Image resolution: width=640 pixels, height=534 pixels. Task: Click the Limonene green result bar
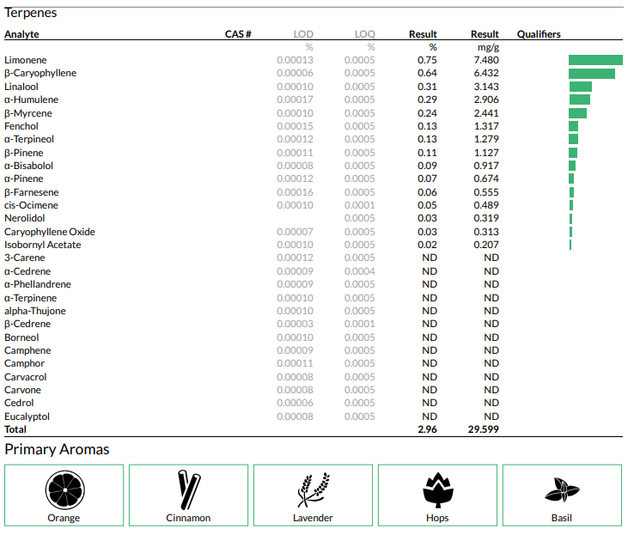pos(596,60)
